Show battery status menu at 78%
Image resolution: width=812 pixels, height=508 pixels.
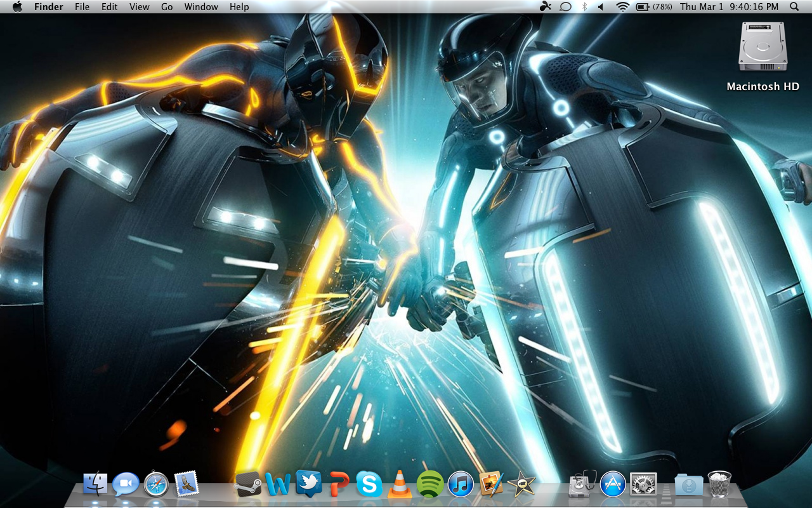coord(654,6)
